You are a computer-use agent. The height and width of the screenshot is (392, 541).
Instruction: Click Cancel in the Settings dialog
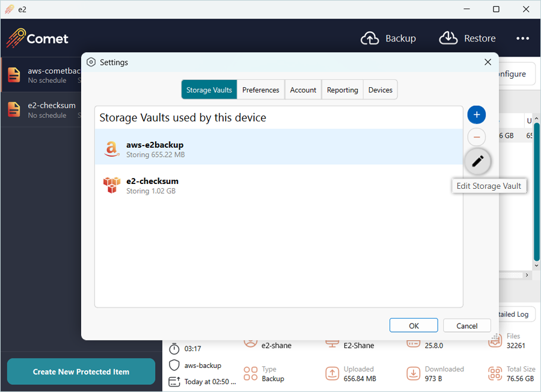tap(467, 325)
